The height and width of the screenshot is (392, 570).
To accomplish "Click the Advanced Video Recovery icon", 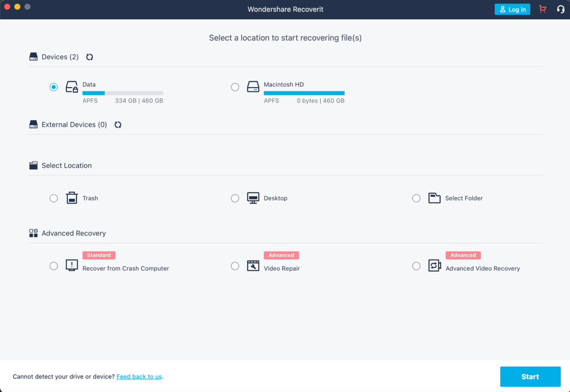I will (434, 266).
